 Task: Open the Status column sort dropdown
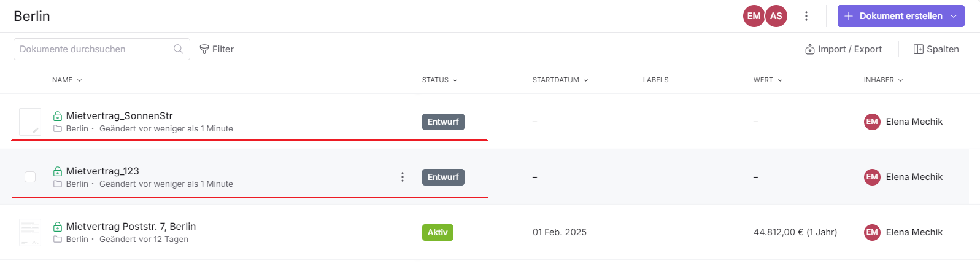tap(439, 80)
